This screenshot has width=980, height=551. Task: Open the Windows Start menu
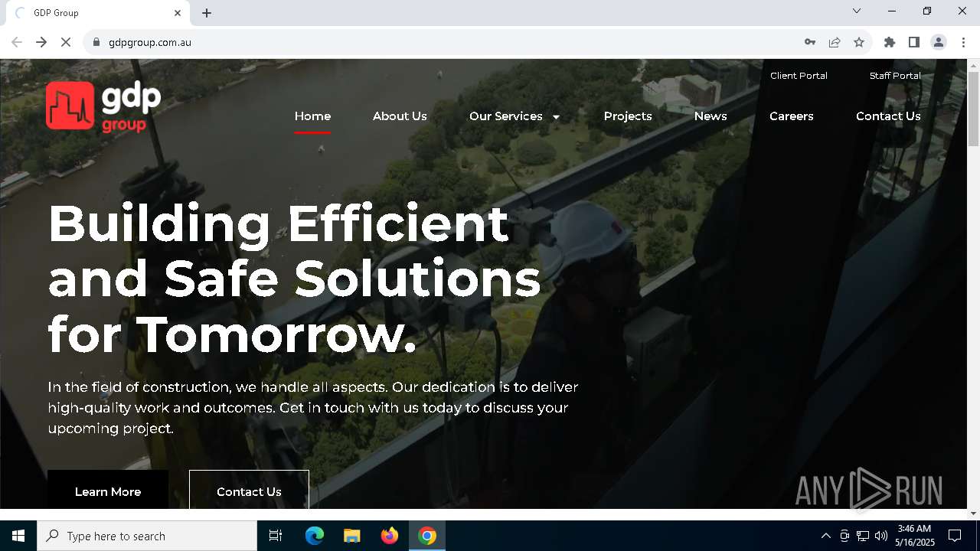pos(18,536)
